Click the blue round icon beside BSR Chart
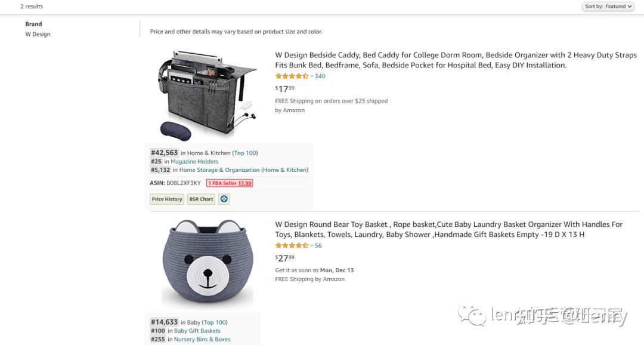This screenshot has height=345, width=644. (x=224, y=199)
